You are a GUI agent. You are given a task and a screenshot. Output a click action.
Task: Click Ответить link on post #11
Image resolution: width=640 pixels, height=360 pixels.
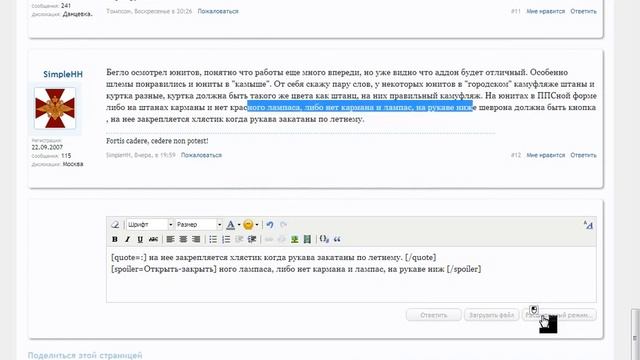coord(583,11)
